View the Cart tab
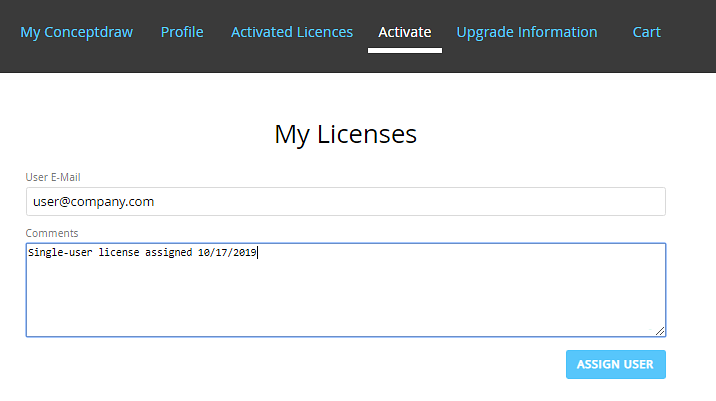This screenshot has height=401, width=716. point(646,32)
